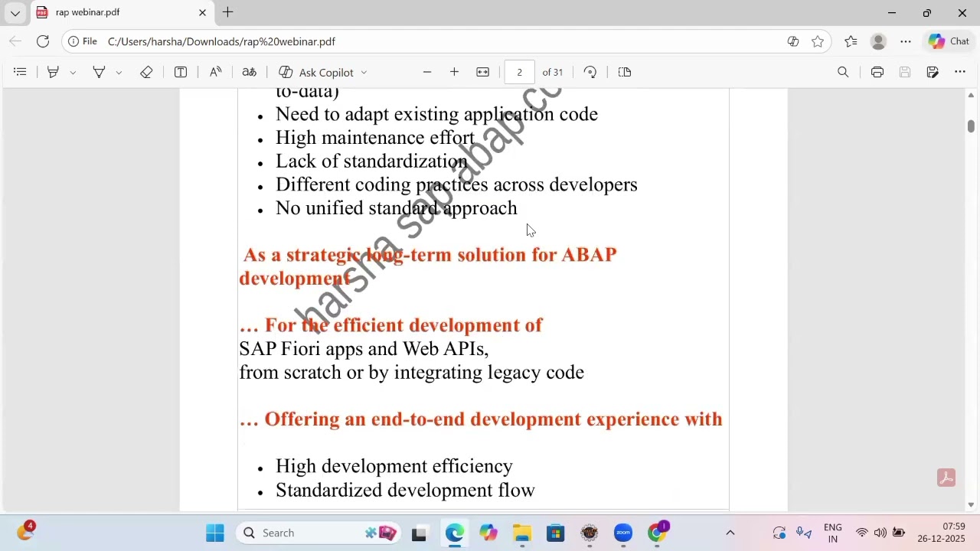Image resolution: width=980 pixels, height=551 pixels.
Task: Click the Save icon in PDF toolbar
Action: click(x=905, y=72)
